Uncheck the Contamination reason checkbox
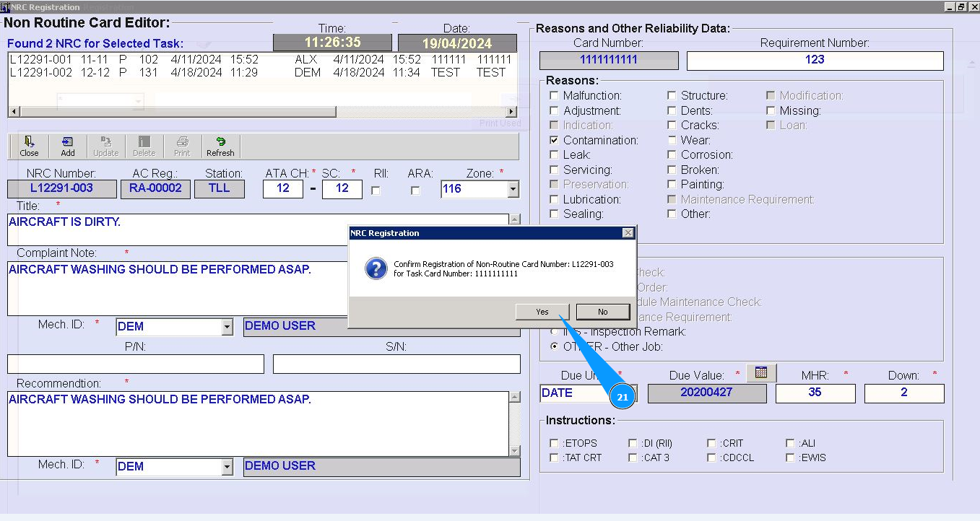The height and width of the screenshot is (521, 980). 555,140
